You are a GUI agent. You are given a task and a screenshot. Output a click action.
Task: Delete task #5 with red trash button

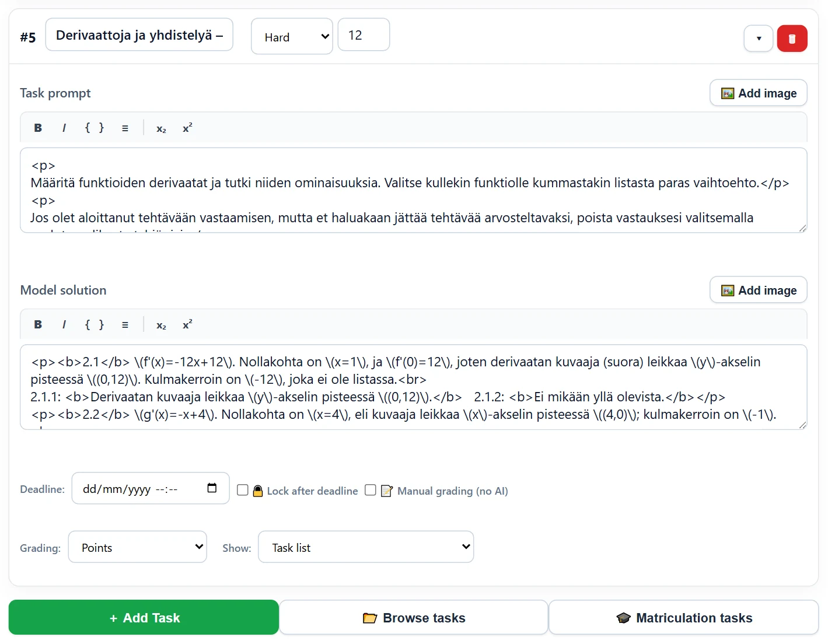click(792, 38)
